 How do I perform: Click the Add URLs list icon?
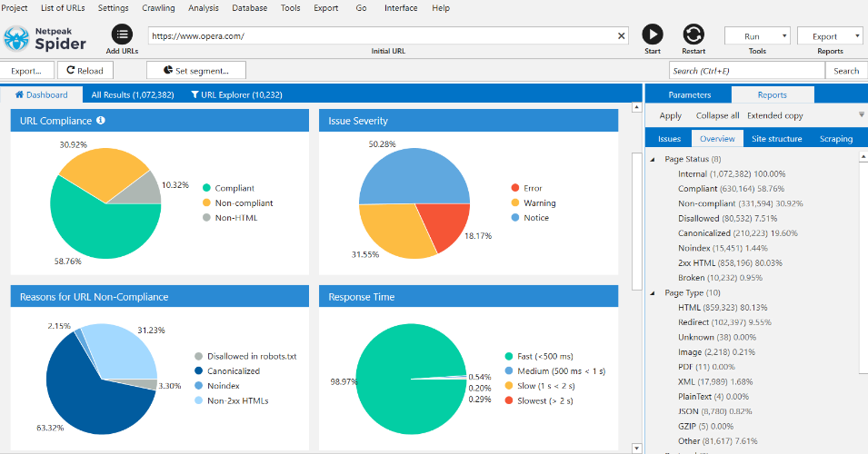(122, 35)
